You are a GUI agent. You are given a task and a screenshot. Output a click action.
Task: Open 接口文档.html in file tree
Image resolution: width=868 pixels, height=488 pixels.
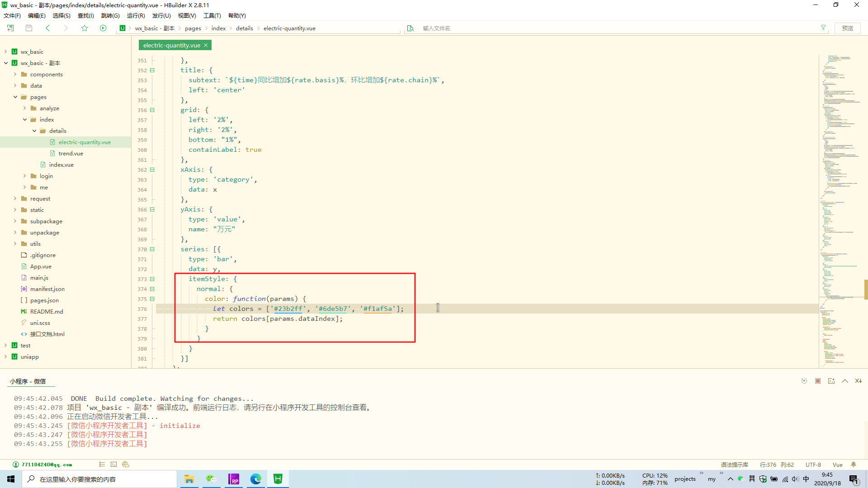[x=47, y=334]
